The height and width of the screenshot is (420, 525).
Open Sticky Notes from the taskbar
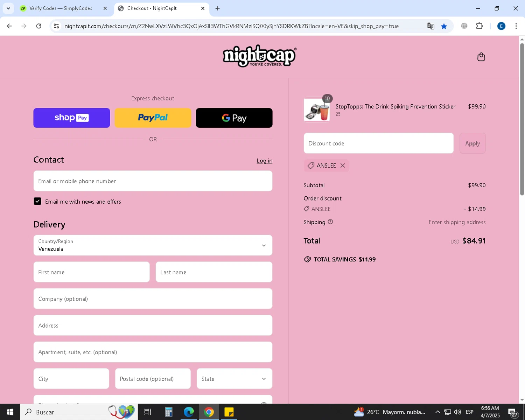pyautogui.click(x=229, y=412)
